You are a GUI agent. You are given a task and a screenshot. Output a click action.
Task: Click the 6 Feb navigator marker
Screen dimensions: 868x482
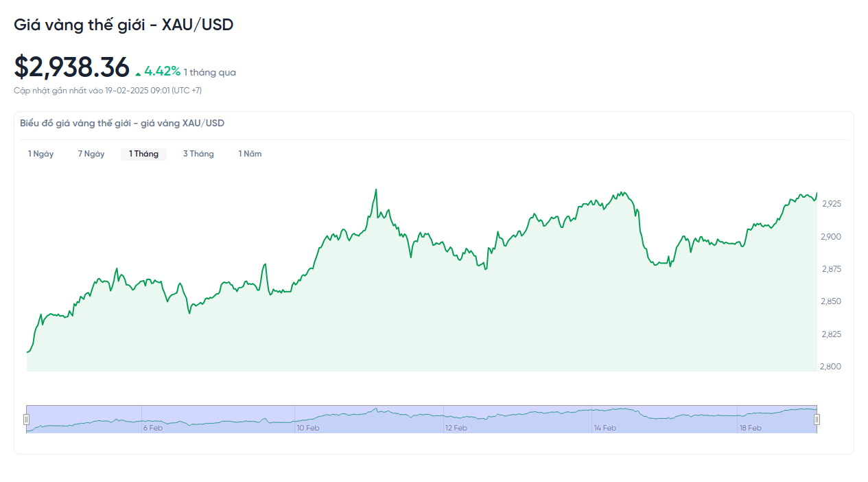(152, 428)
